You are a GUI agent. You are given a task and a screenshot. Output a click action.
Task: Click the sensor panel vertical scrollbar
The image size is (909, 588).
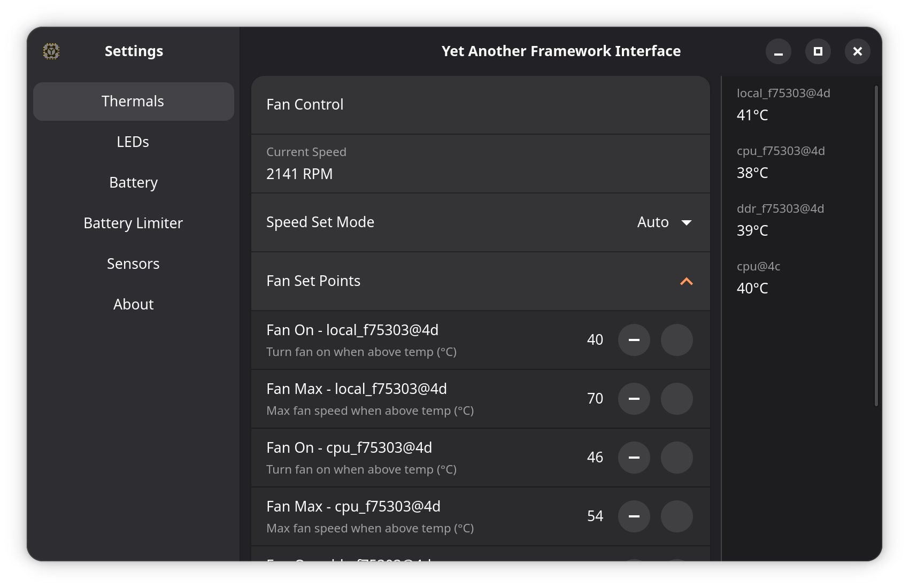(x=876, y=246)
